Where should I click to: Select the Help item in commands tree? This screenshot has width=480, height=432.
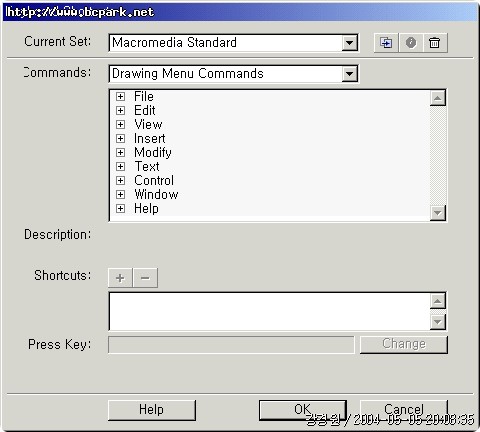(146, 209)
